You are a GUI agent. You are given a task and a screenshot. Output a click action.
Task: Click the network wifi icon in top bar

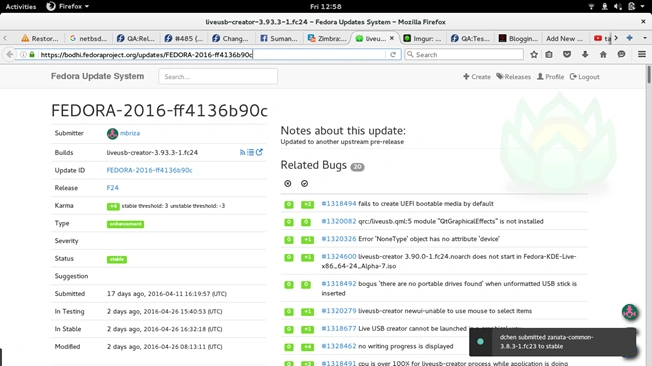pyautogui.click(x=591, y=6)
